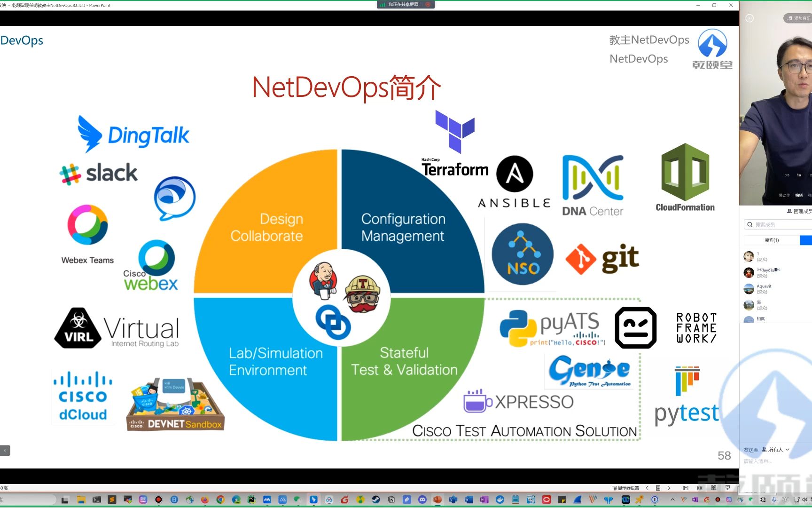Click the 您正在共享屏幕 sharing indicator
Image resolution: width=812 pixels, height=508 pixels.
coord(403,4)
